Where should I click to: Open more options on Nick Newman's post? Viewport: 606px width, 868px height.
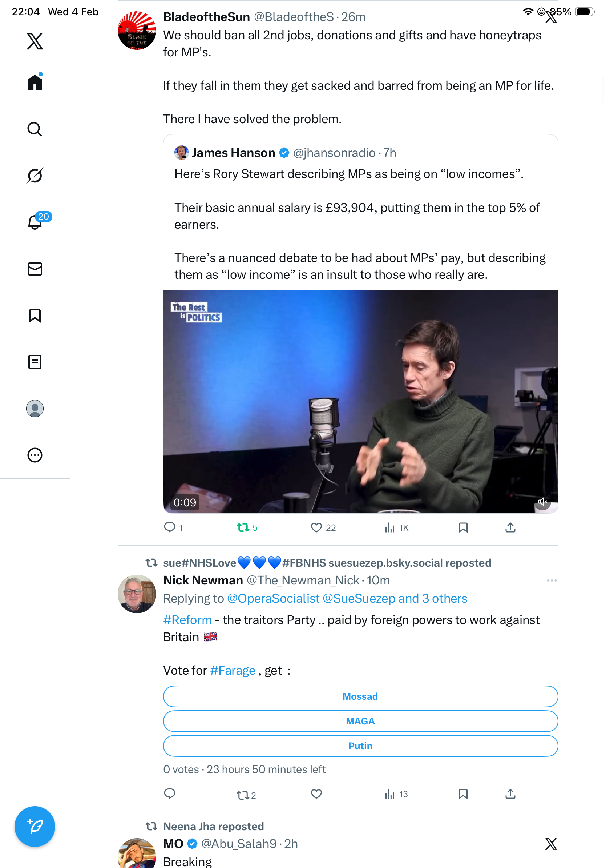tap(552, 581)
